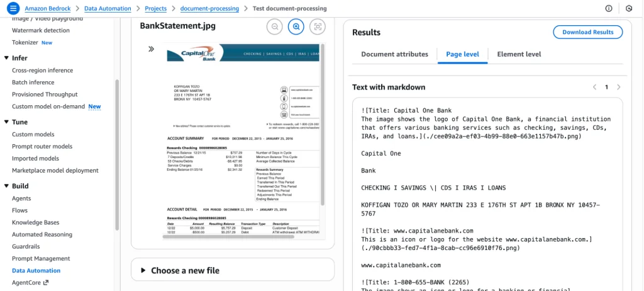Open Flows in Build section
The width and height of the screenshot is (644, 291).
coord(19,210)
